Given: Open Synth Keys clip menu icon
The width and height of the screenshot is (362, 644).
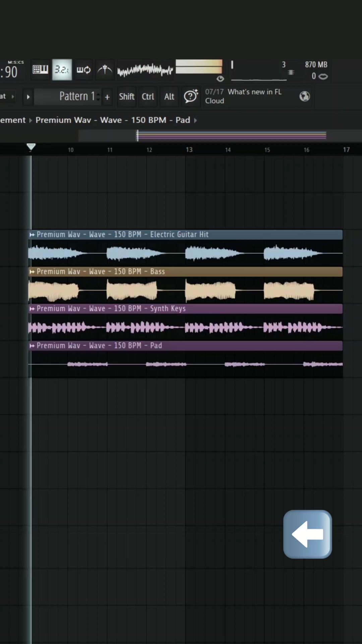Looking at the screenshot, I should coord(32,309).
